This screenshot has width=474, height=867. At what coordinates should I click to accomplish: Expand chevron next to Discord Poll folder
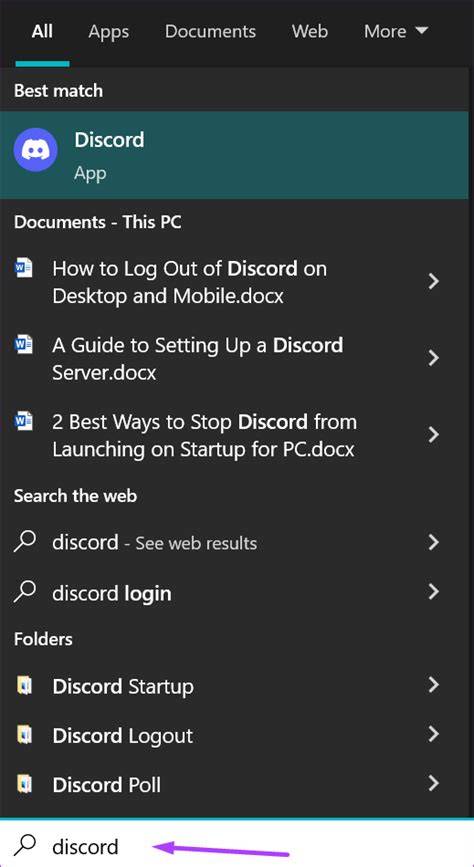[434, 784]
